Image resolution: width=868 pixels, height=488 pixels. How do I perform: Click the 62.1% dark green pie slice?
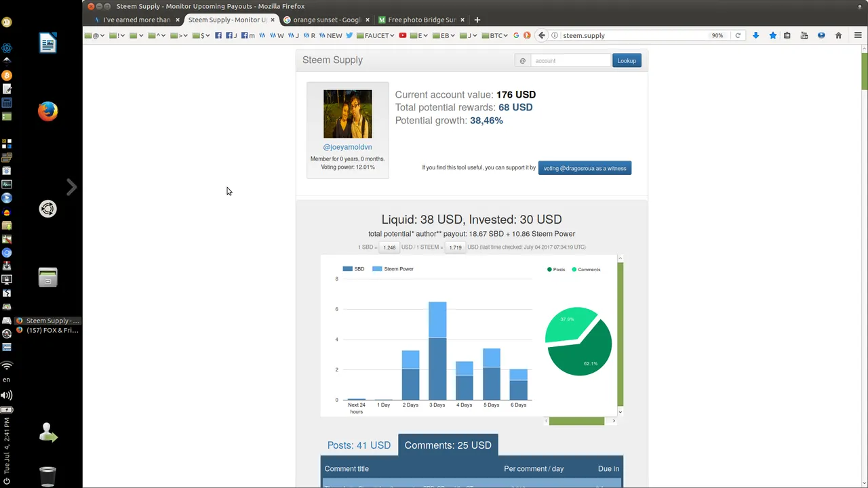(x=585, y=351)
